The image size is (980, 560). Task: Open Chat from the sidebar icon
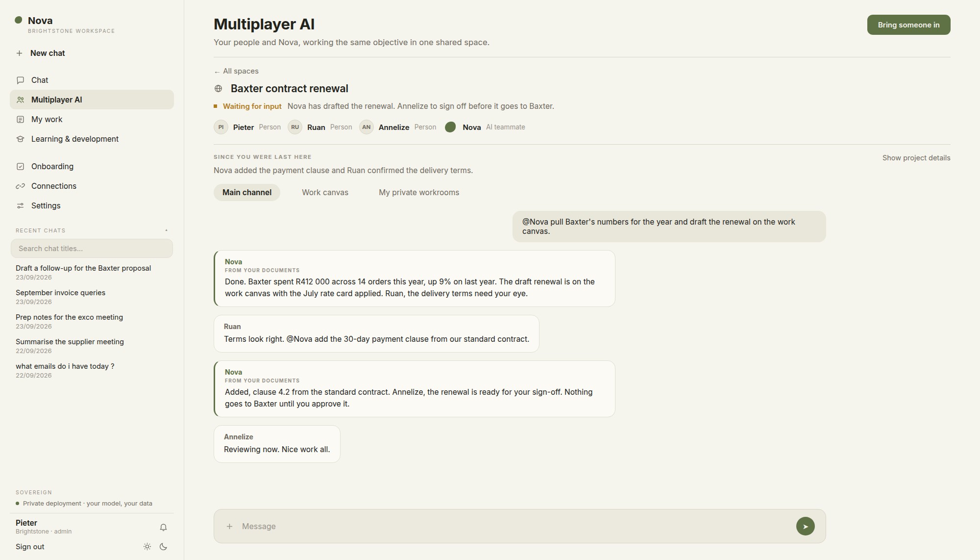[x=20, y=80]
